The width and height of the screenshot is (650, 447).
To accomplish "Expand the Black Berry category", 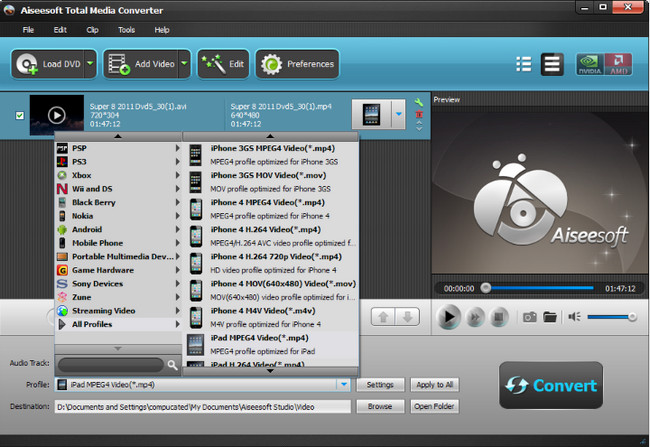I will coord(119,202).
